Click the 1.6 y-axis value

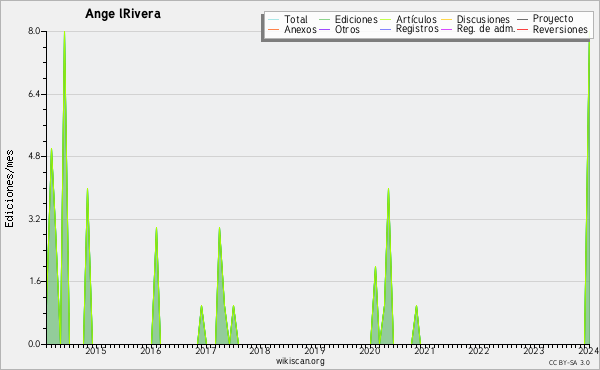pos(34,281)
